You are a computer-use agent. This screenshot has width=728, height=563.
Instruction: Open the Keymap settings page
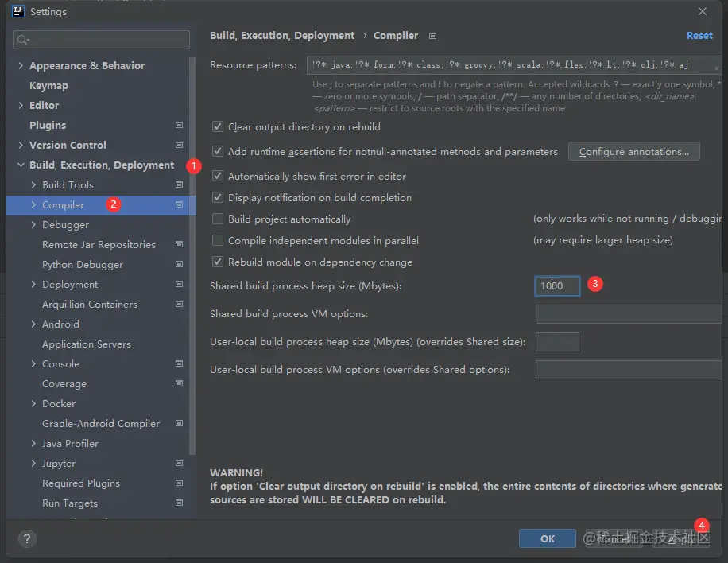coord(48,85)
